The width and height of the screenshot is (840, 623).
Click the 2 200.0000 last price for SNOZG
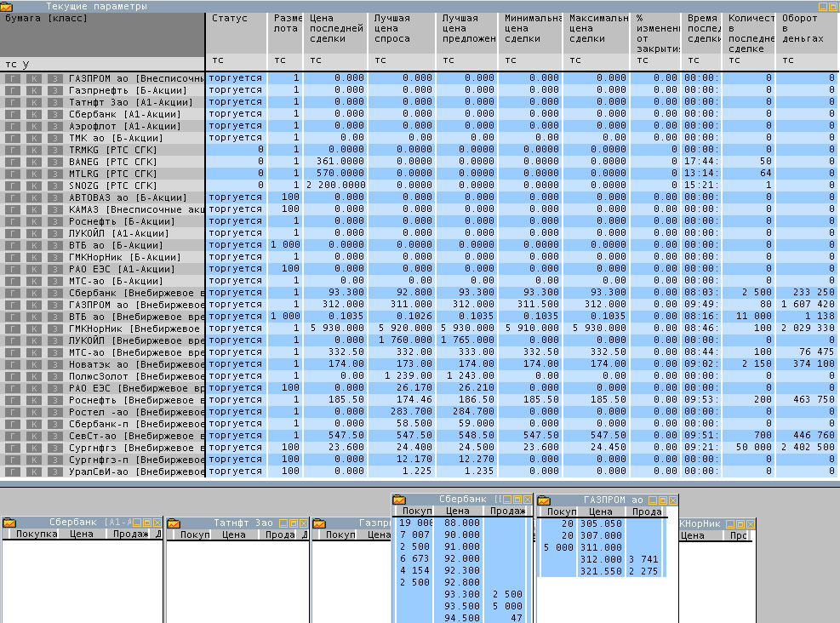(x=335, y=185)
